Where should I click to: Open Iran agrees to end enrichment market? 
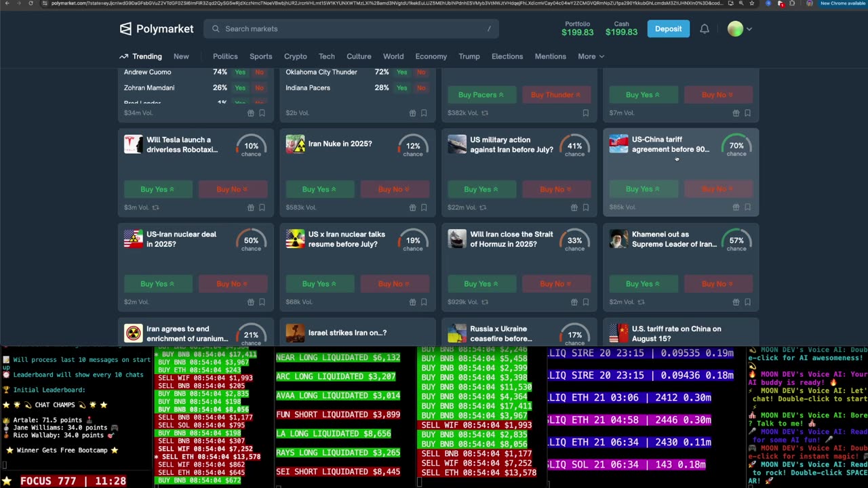point(187,333)
